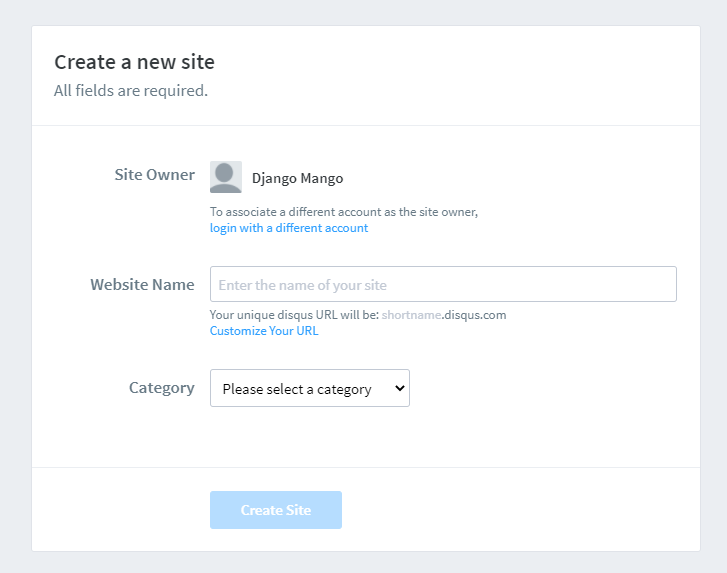Click the greyed 'shortname' URL preview text
Screen dimensions: 727x573
[411, 315]
